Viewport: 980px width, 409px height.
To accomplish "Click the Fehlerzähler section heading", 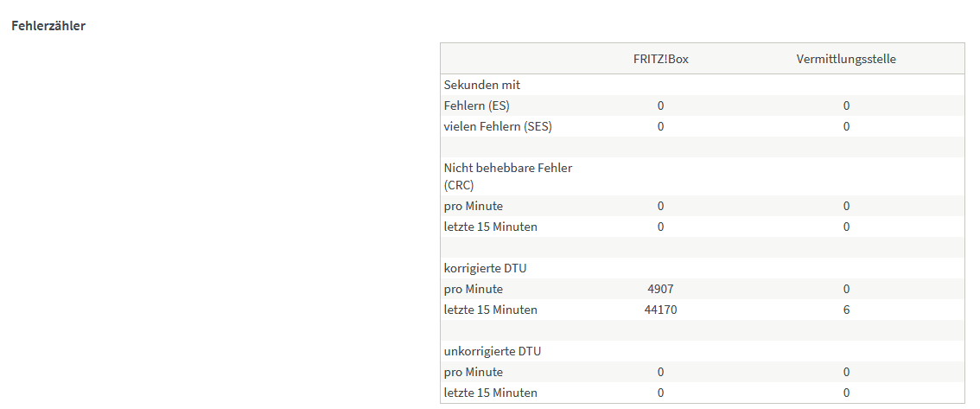I will tap(48, 25).
